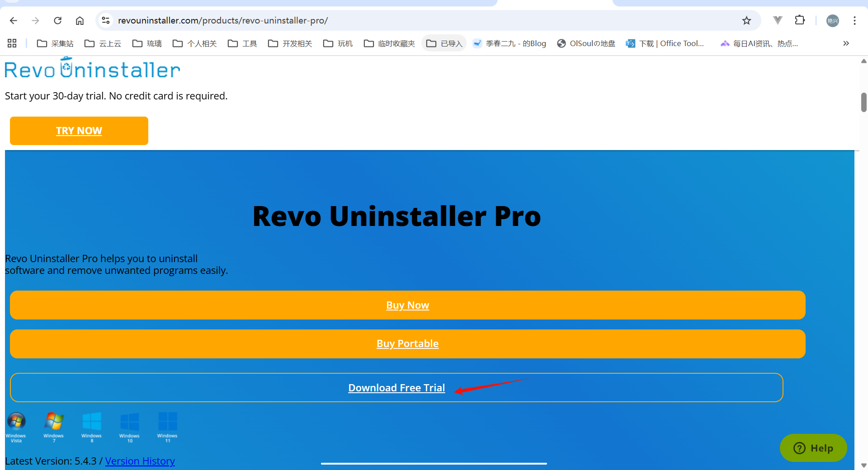Open the apps grid in bookmarks bar

(12, 43)
